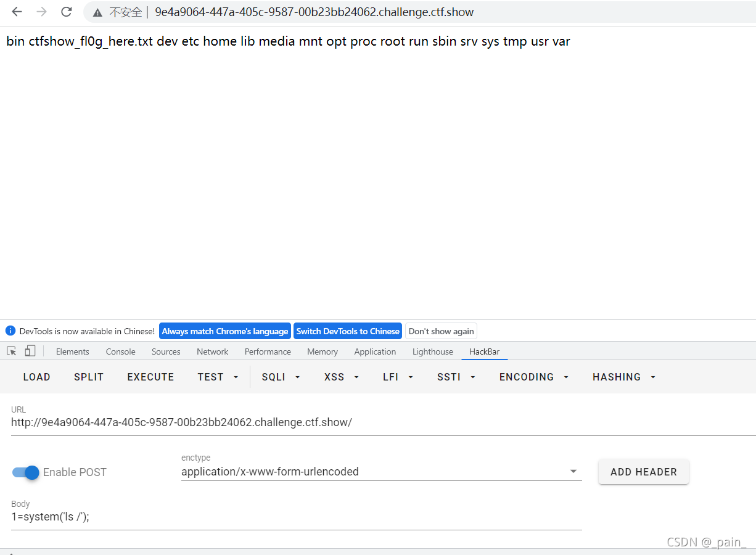Focus the Body field with system('ls /')
The height and width of the screenshot is (555, 756).
click(x=297, y=517)
